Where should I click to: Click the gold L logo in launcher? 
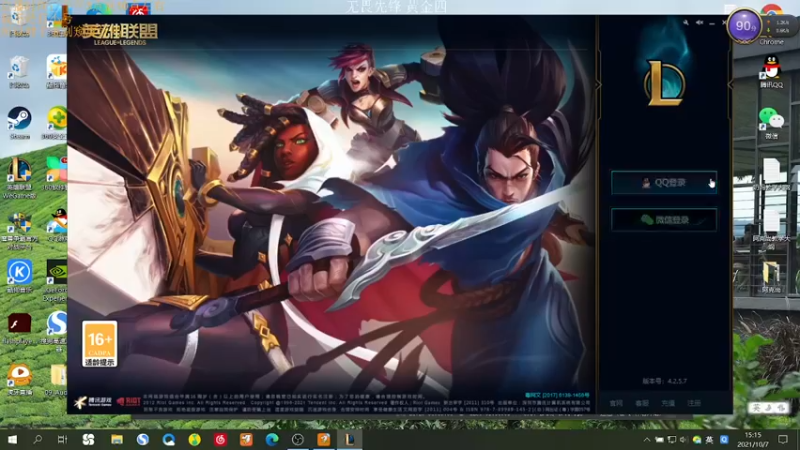[x=665, y=83]
